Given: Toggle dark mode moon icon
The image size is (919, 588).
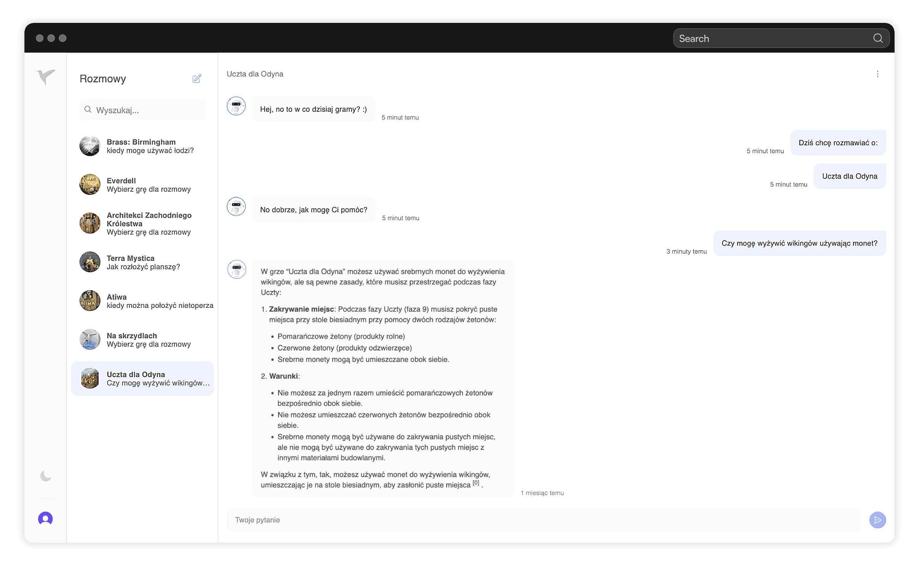Looking at the screenshot, I should pyautogui.click(x=45, y=476).
